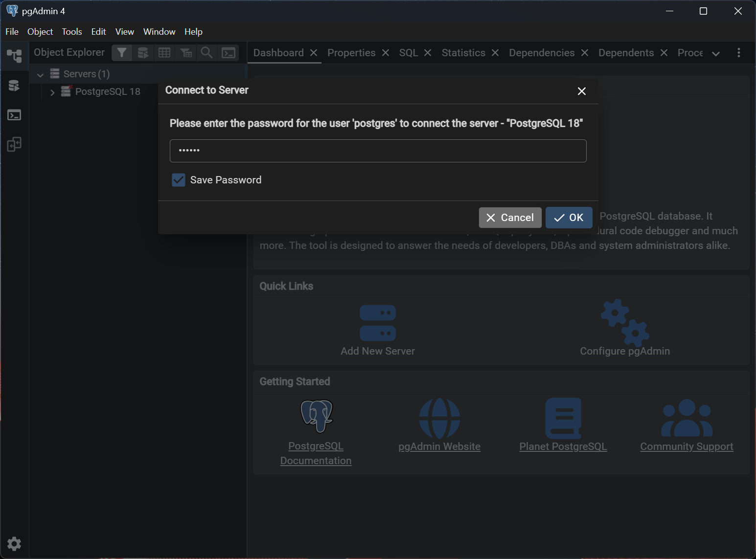Screen dimensions: 756x559
Task: Open the PSQL Tool terminal icon in toolbar
Action: [x=229, y=53]
